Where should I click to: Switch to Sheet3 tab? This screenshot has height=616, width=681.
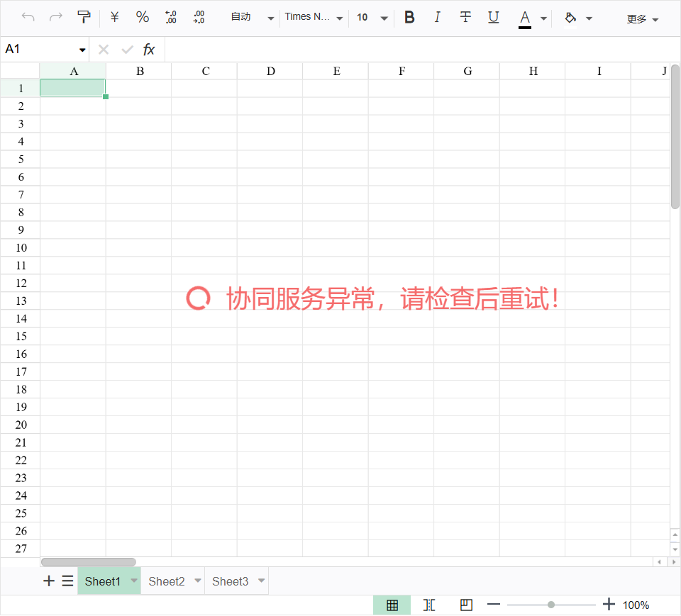coord(230,582)
